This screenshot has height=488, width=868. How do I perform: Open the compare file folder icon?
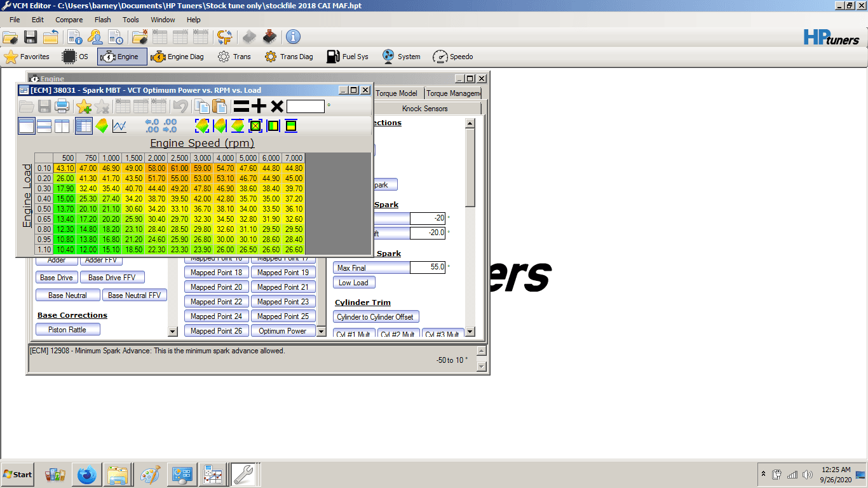[x=140, y=37]
